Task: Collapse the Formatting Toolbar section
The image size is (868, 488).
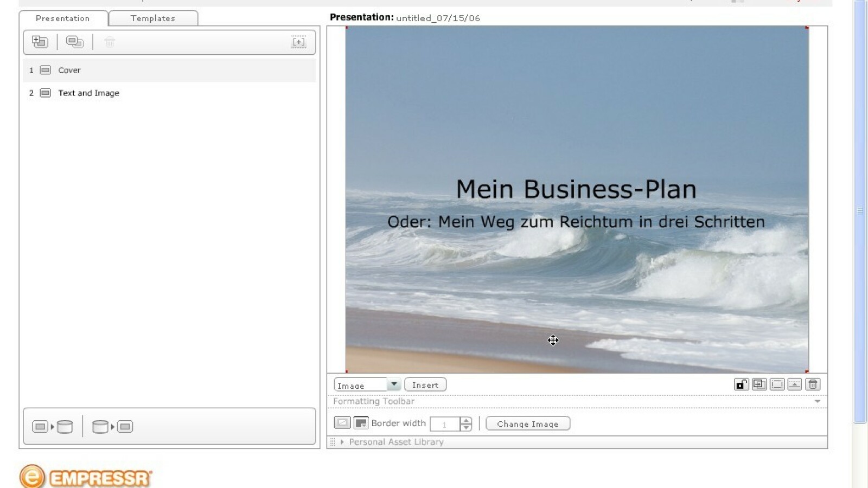Action: (817, 401)
